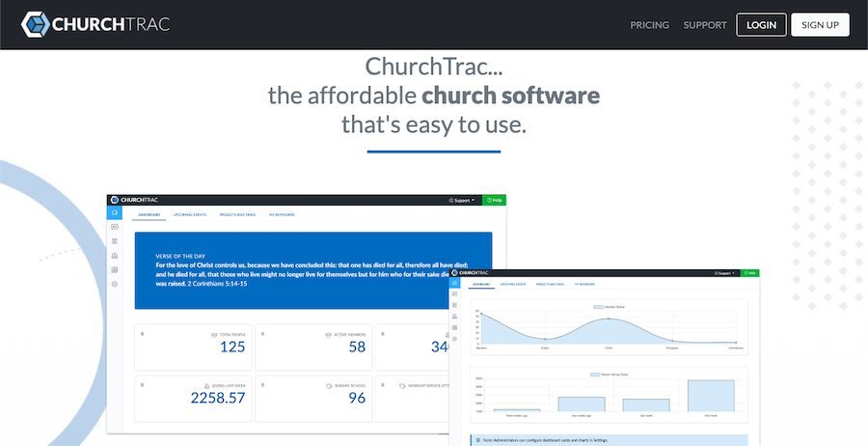868x446 pixels.
Task: Click the "two weeks ago" bar in the giving chart
Action: pos(582,404)
